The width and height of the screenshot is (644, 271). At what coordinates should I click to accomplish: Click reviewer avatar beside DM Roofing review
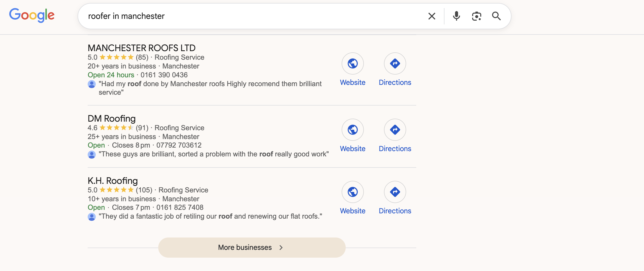click(92, 154)
